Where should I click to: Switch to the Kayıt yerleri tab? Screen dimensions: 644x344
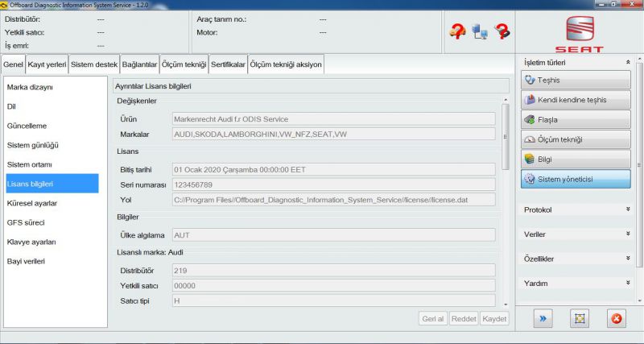(x=47, y=64)
